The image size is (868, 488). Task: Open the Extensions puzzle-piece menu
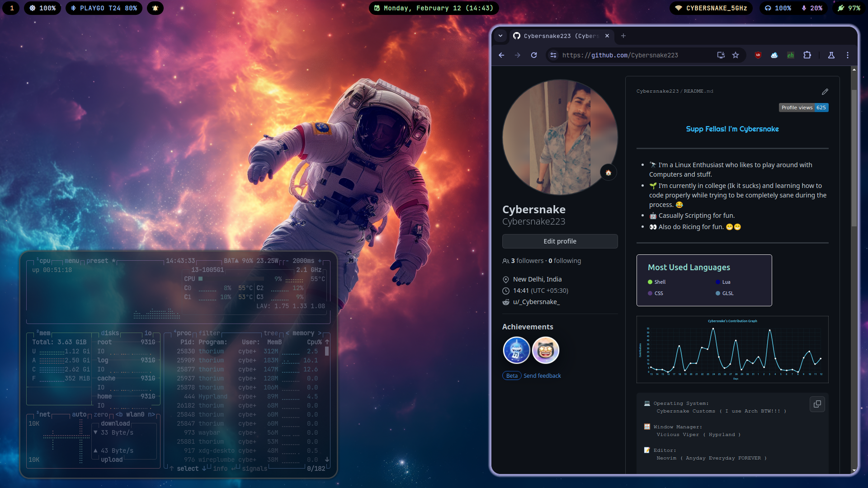807,55
